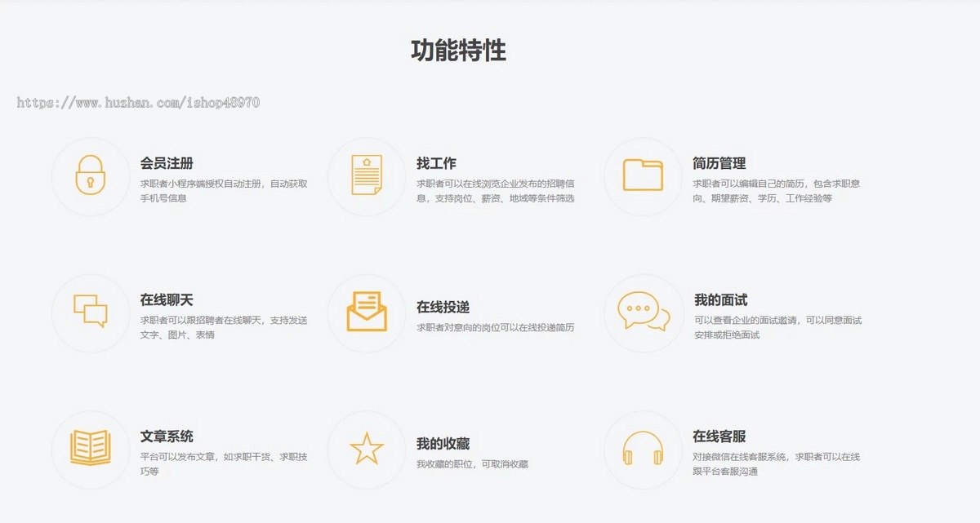Click description 我收藏的职位，可取消收藏
The width and height of the screenshot is (980, 523).
tap(472, 464)
